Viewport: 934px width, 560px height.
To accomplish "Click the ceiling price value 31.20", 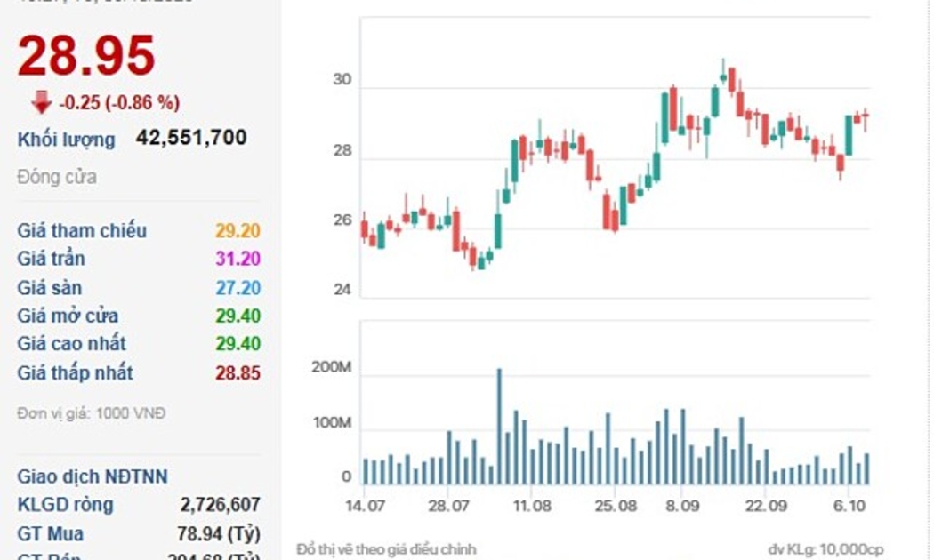I will point(238,259).
